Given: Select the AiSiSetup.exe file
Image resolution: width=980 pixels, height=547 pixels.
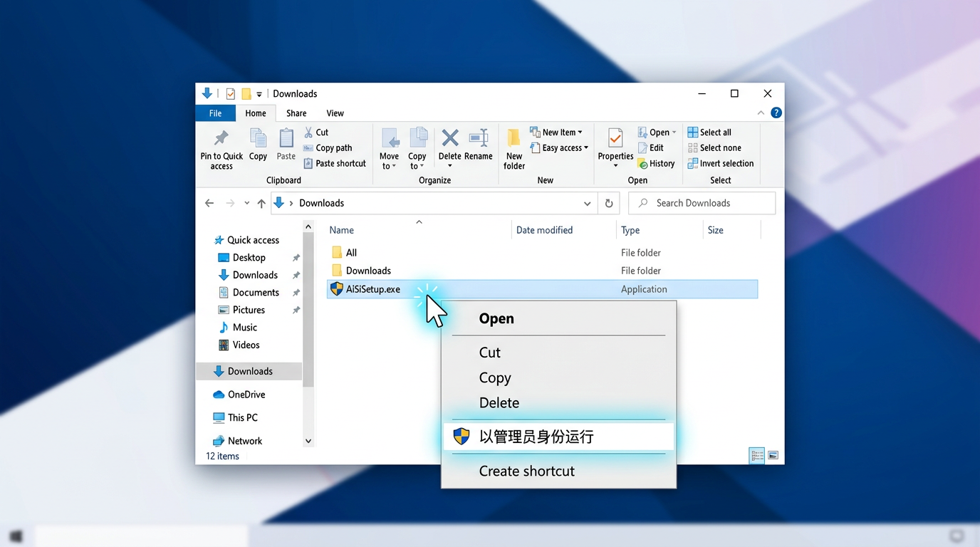Looking at the screenshot, I should click(x=542, y=289).
